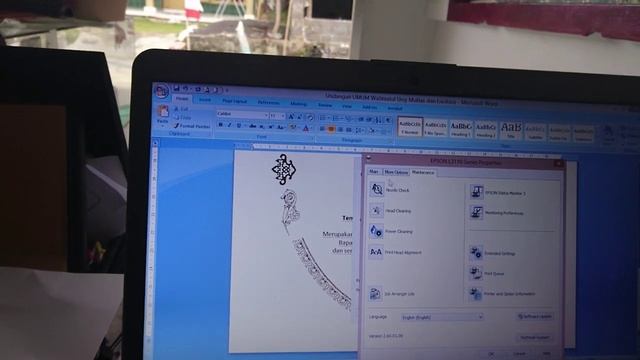Center-align text in Paragraph group
This screenshot has width=640, height=360.
point(331,129)
